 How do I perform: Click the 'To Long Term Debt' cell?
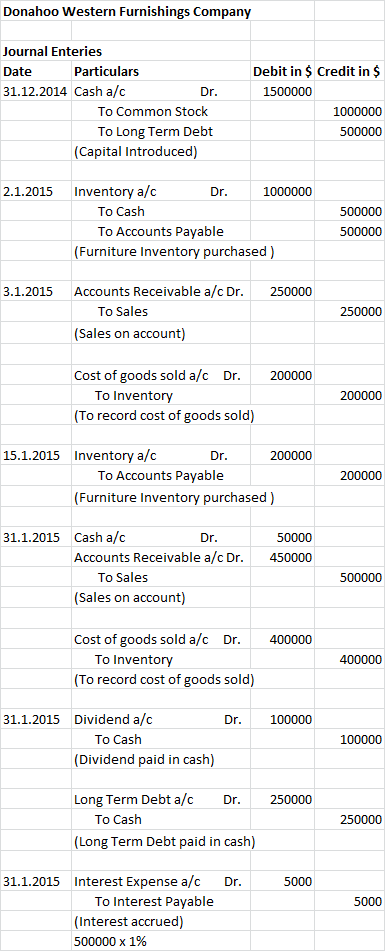[155, 132]
